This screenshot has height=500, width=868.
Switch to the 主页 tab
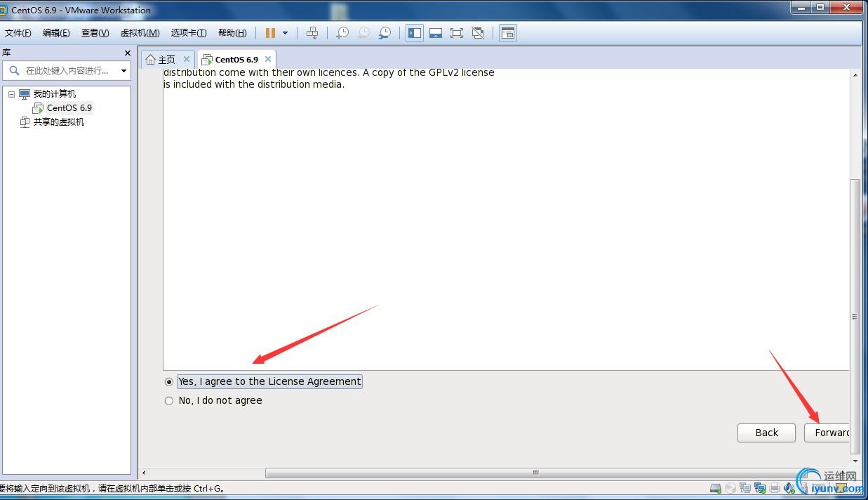[x=168, y=60]
